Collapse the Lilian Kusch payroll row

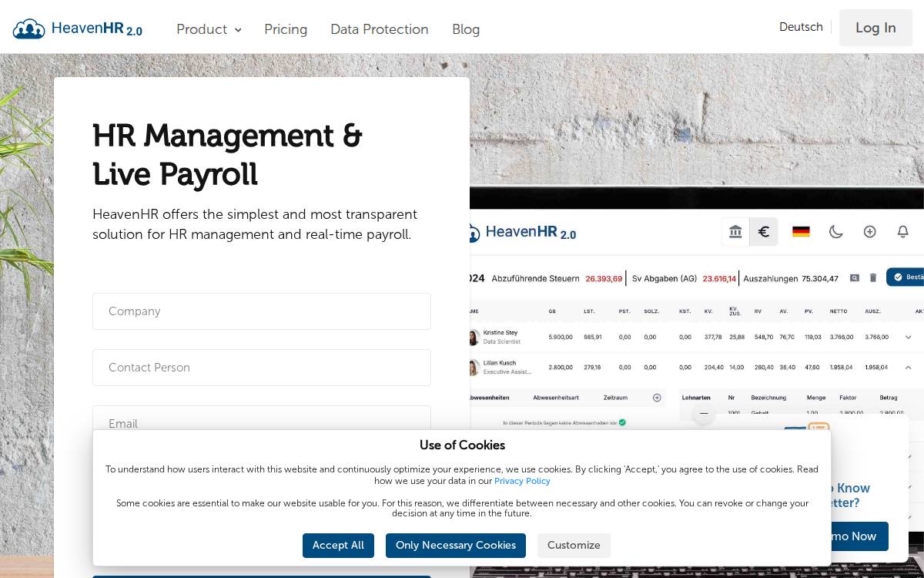coord(908,368)
